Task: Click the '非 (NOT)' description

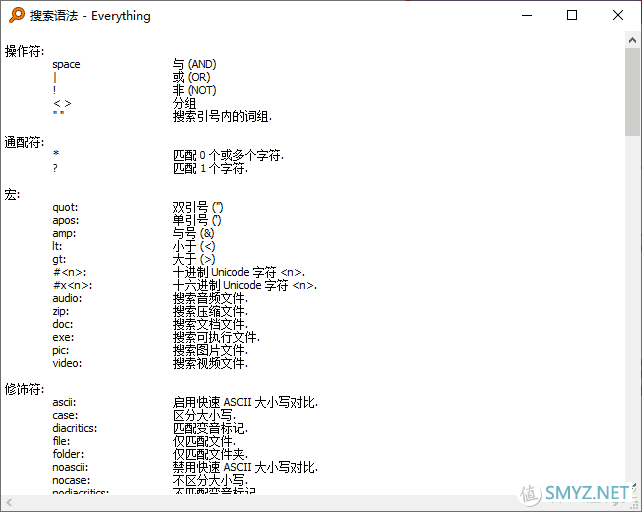Action: tap(194, 90)
